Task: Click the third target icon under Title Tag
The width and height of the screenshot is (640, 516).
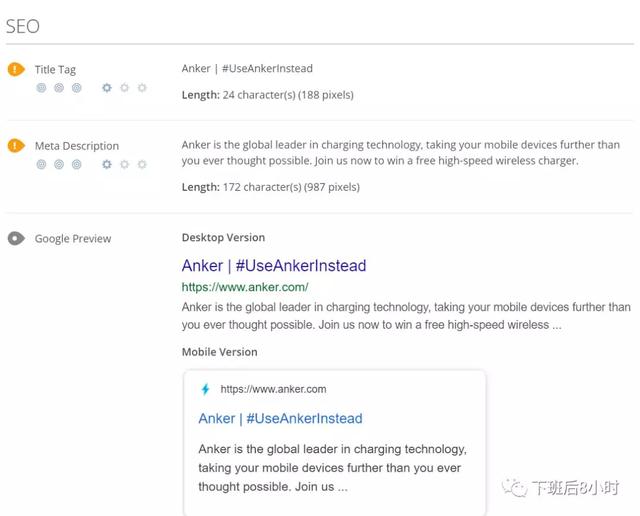Action: [76, 87]
